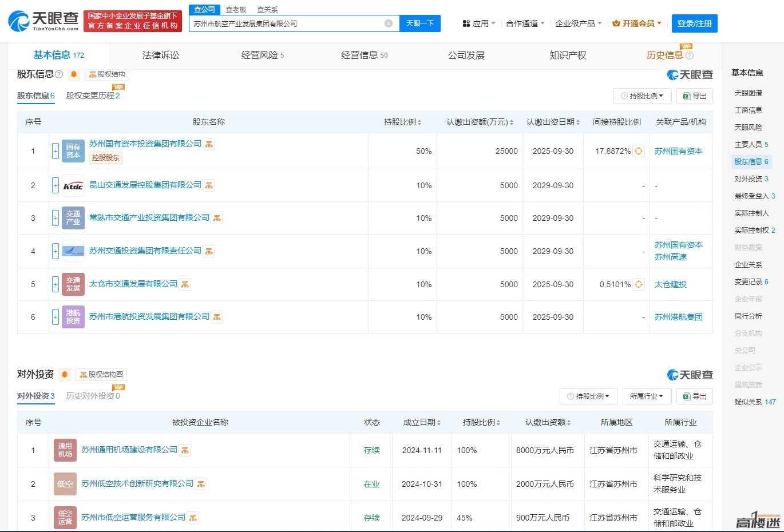Open 所属行业 filter dropdown
Image resolution: width=784 pixels, height=532 pixels.
[x=647, y=396]
